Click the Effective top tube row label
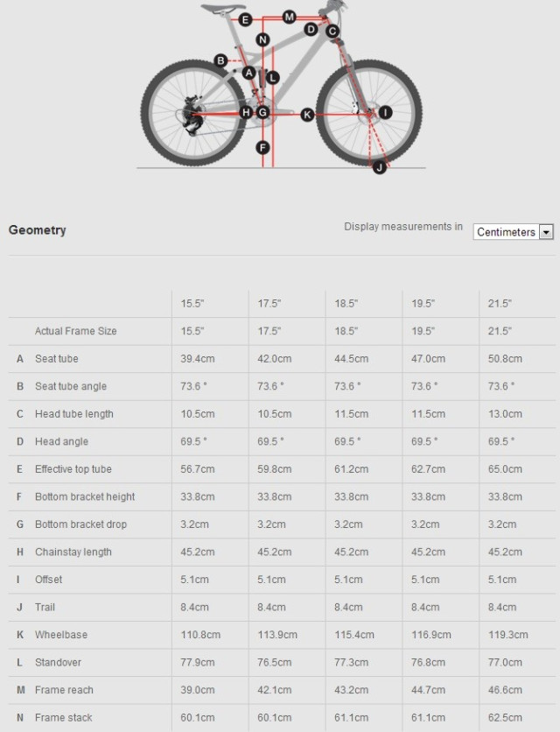The width and height of the screenshot is (560, 732). [x=73, y=469]
